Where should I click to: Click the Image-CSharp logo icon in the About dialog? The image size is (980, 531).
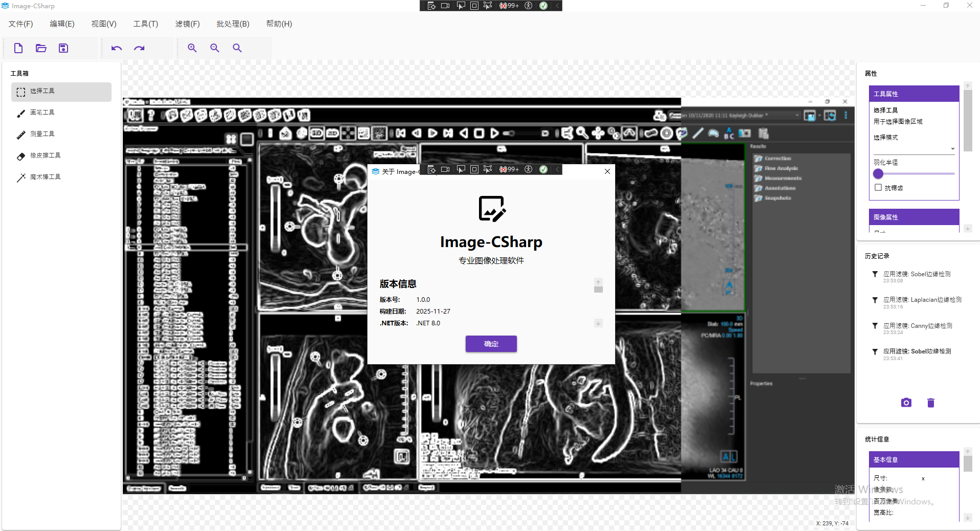(491, 209)
